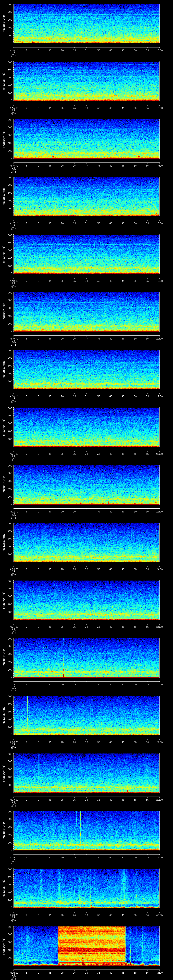Viewport: 173px width, 980px height.
Task: Click the 24:00 end time label
Action: click(x=160, y=569)
